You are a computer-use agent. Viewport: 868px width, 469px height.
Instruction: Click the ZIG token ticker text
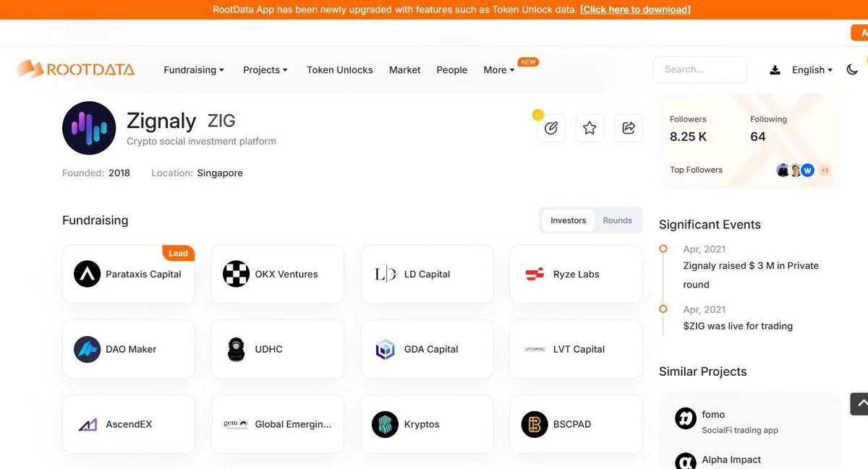(221, 121)
